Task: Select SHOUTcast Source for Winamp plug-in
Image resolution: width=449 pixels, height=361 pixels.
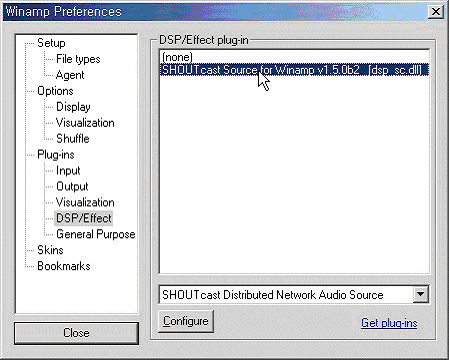Action: point(294,70)
